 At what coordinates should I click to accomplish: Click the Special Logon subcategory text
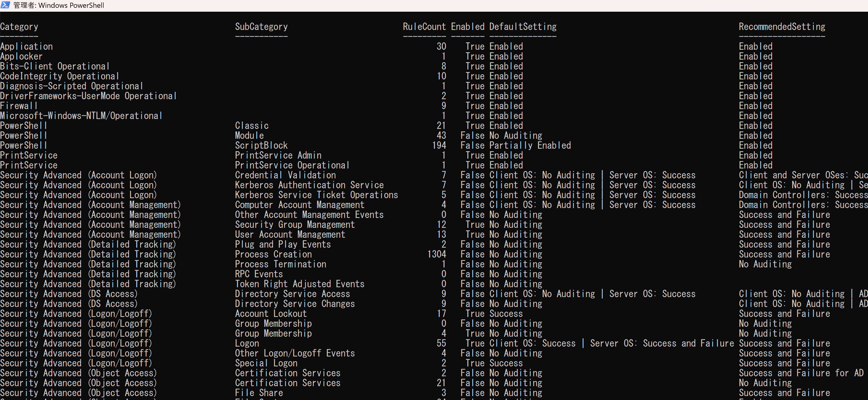coord(266,363)
